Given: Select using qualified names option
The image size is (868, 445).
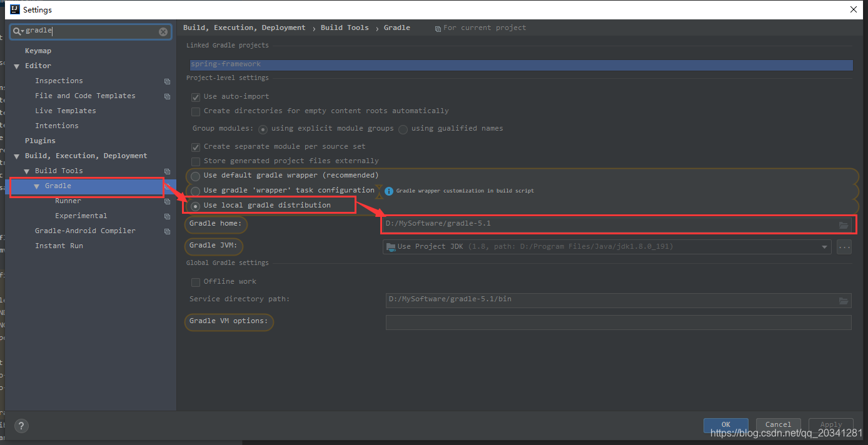Looking at the screenshot, I should pos(403,129).
